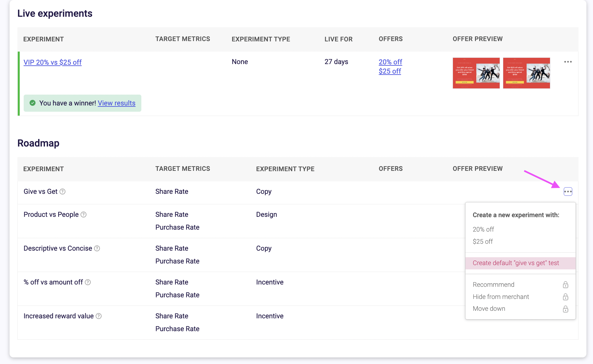Click the Roadmap section heading
Viewport: 593px width, 364px height.
coord(38,143)
